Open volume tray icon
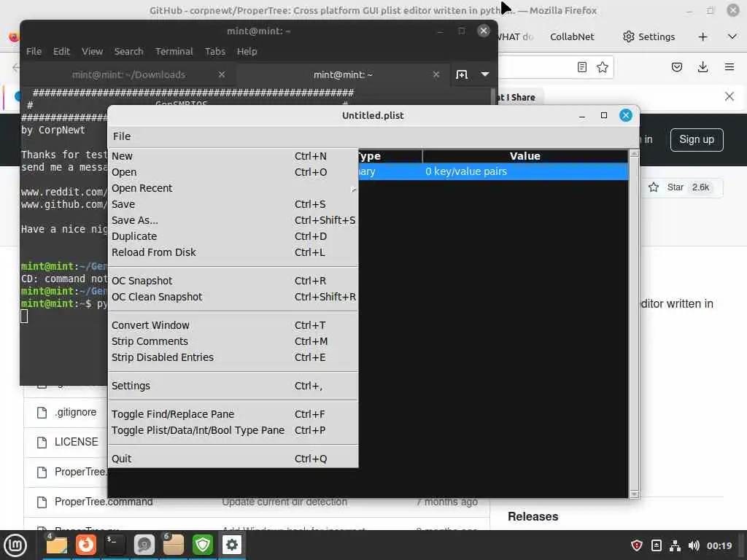The width and height of the screenshot is (747, 560). pos(694,545)
